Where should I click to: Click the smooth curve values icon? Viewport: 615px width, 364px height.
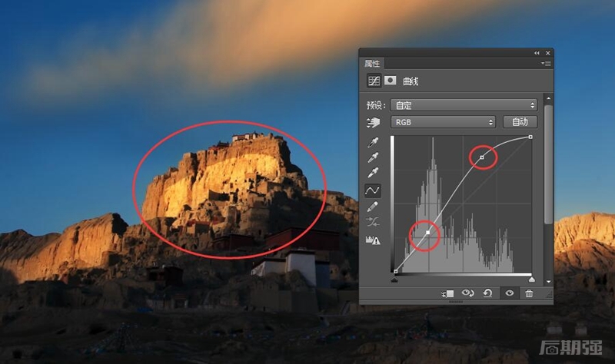click(372, 222)
